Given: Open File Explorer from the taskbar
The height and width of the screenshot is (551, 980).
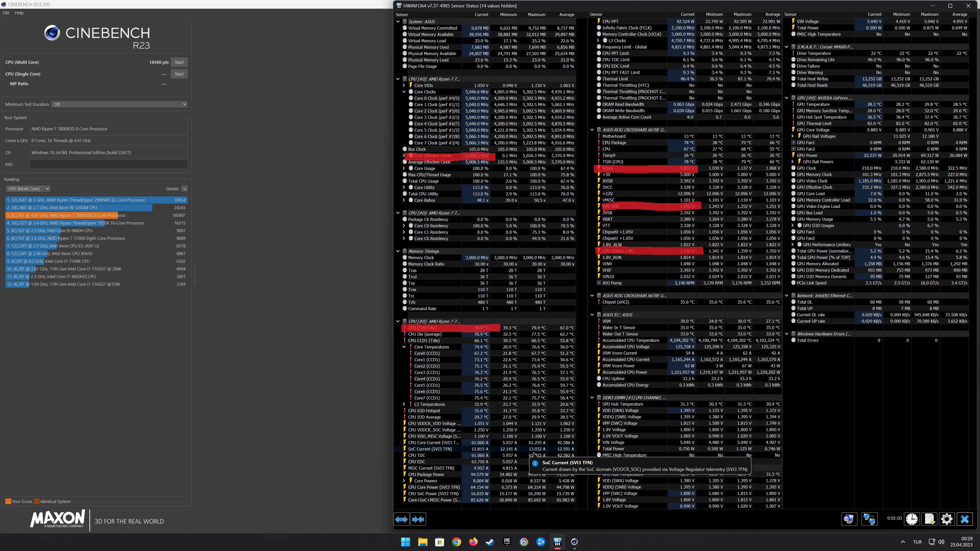Looking at the screenshot, I should coord(423,542).
